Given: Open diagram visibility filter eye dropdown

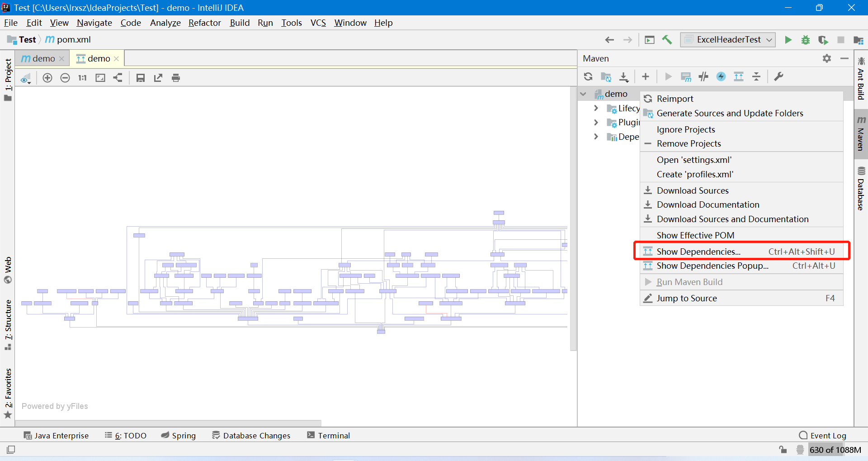Looking at the screenshot, I should tap(26, 78).
